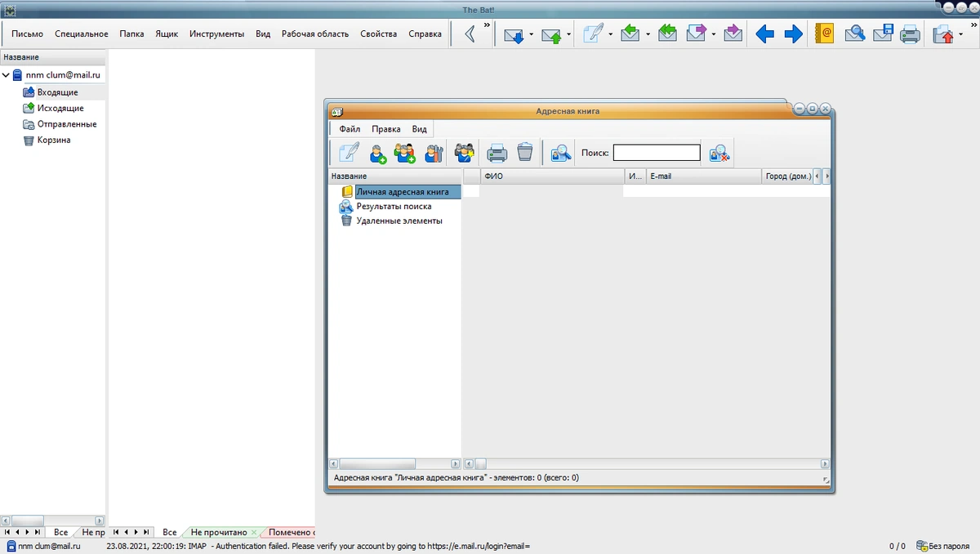Add new contact in address book toolbar
Viewport: 980px width, 554px height.
377,153
